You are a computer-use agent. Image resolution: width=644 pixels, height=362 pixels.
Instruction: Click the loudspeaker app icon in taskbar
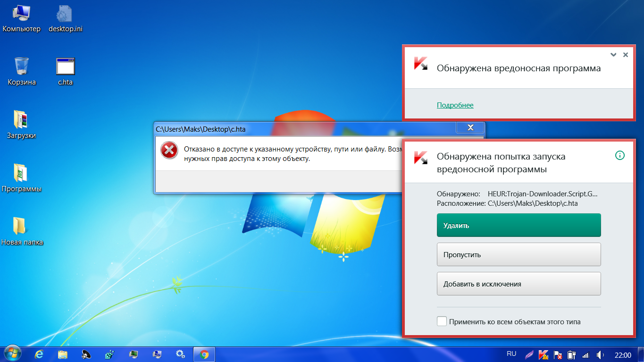point(86,354)
